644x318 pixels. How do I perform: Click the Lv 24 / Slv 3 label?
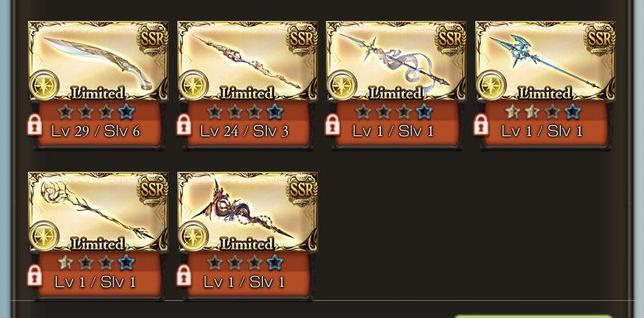pyautogui.click(x=244, y=131)
